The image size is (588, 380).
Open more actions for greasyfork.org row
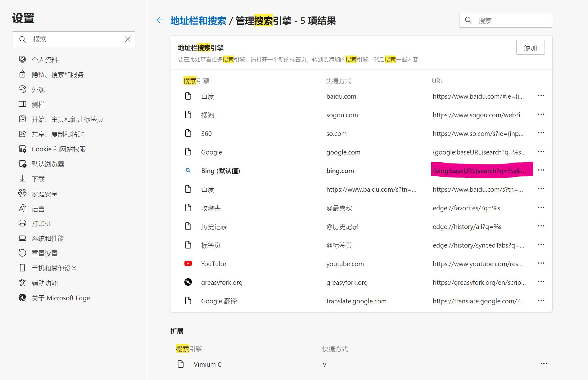click(x=541, y=282)
